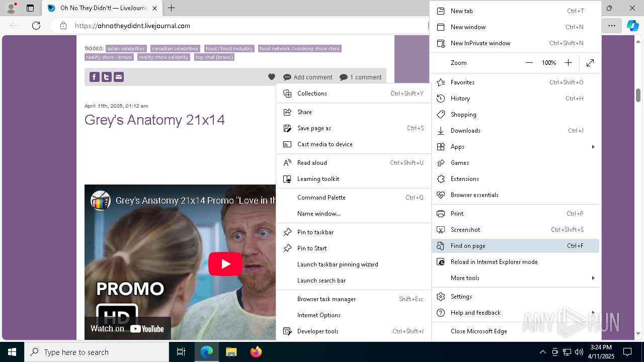This screenshot has height=362, width=644.
Task: Reload in Internet Explorer mode
Action: pos(515,262)
